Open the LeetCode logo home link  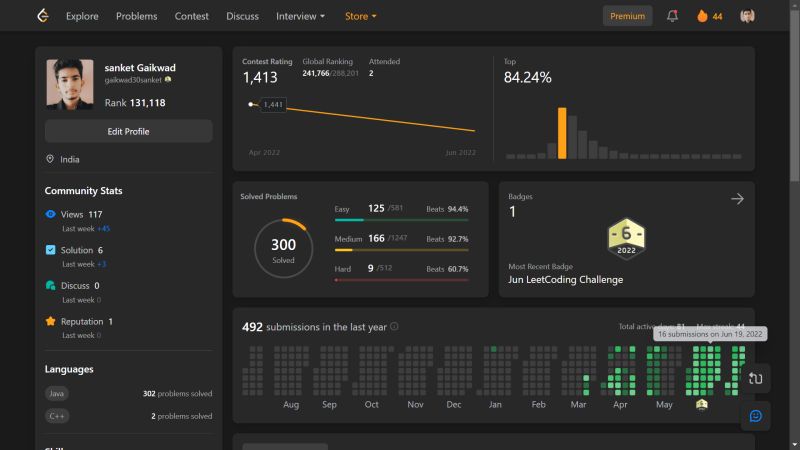[43, 16]
